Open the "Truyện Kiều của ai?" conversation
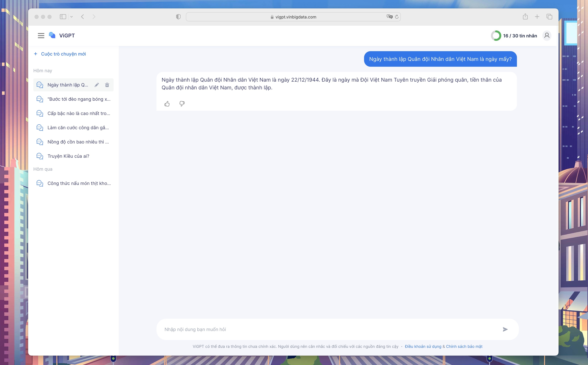This screenshot has width=588, height=365. [68, 156]
